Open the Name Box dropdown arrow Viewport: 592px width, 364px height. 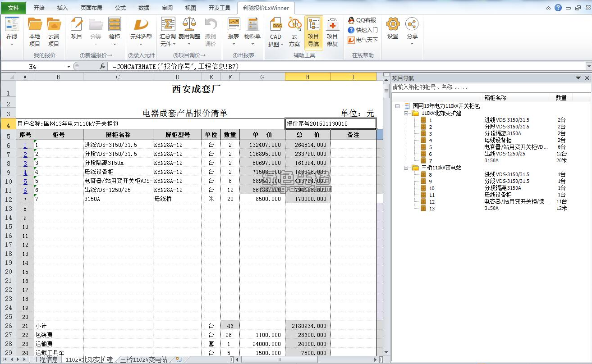click(x=69, y=67)
